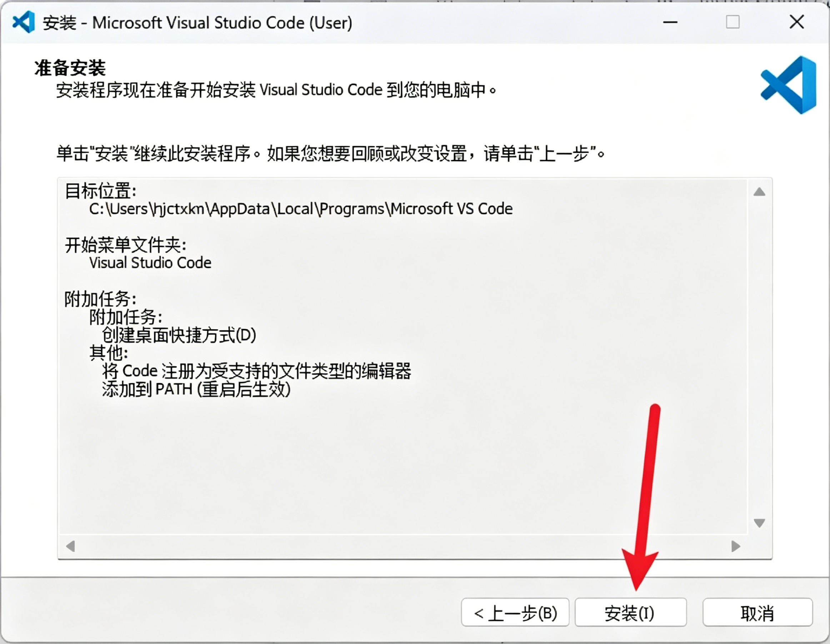Minimize the installer window
The image size is (830, 644).
coord(670,22)
